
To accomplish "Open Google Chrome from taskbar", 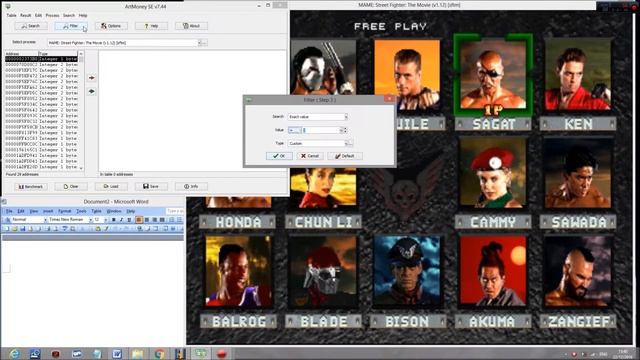I will pyautogui.click(x=159, y=353).
